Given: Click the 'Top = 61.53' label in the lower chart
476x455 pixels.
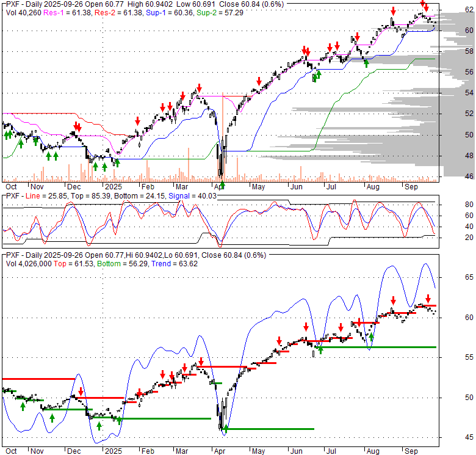Looking at the screenshot, I should (x=74, y=264).
